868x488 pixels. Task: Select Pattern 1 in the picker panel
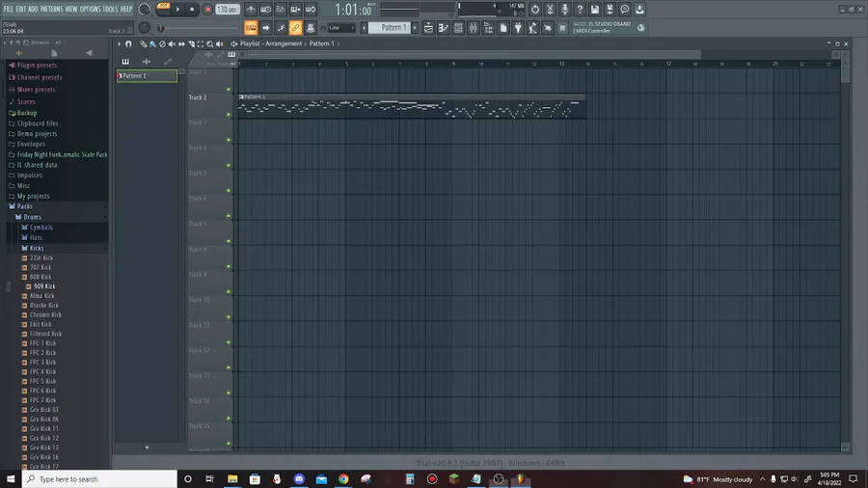pyautogui.click(x=147, y=76)
